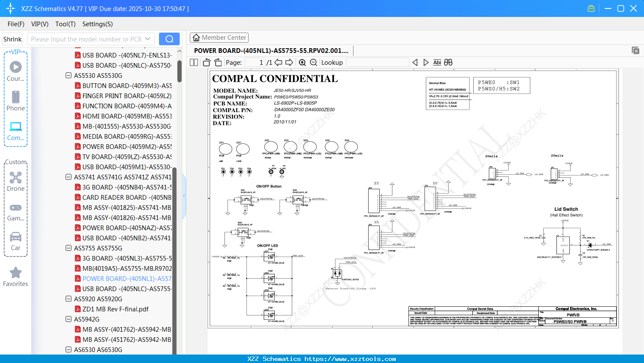Open the MB ASSY-(451762)-AS5942 file
Viewport: 644px width, 363px height.
pyautogui.click(x=127, y=339)
